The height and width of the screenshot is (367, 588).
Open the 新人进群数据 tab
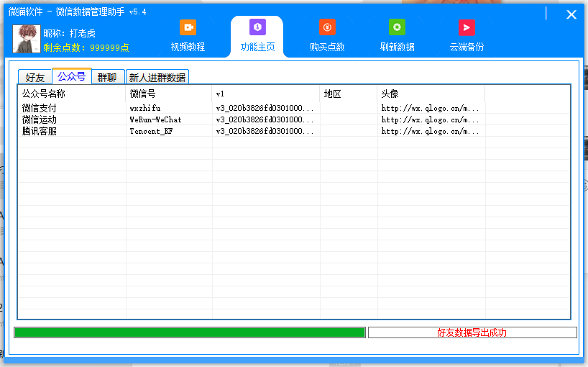coord(157,78)
